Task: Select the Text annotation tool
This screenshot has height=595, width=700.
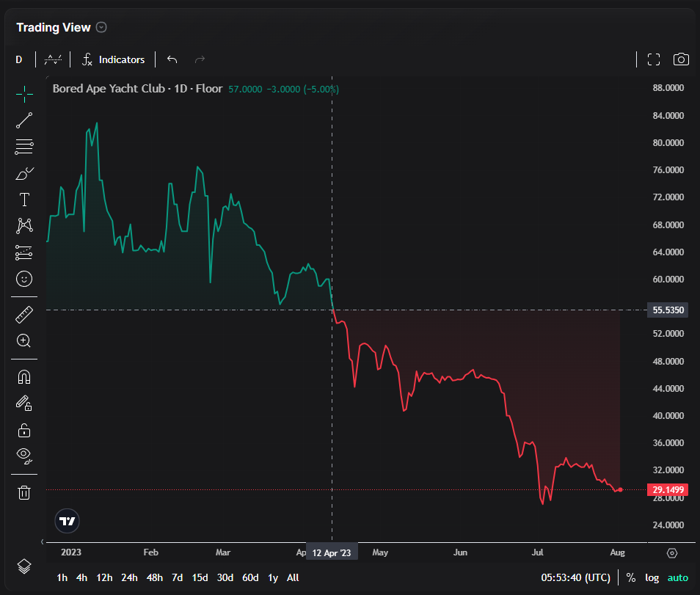Action: (24, 200)
